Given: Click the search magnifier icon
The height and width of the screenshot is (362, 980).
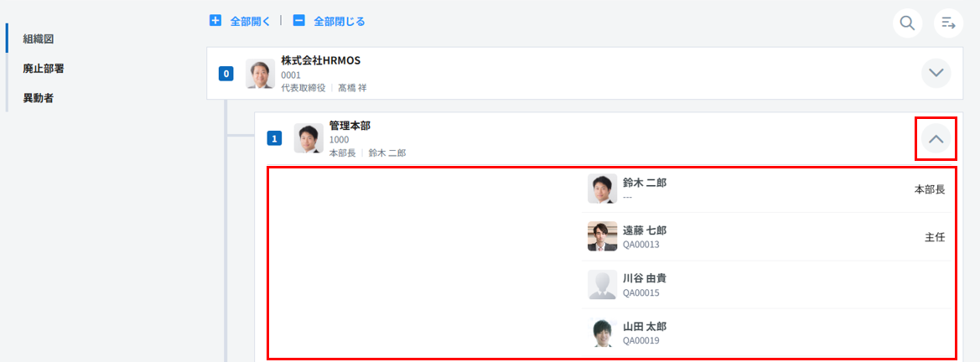Looking at the screenshot, I should [x=907, y=23].
